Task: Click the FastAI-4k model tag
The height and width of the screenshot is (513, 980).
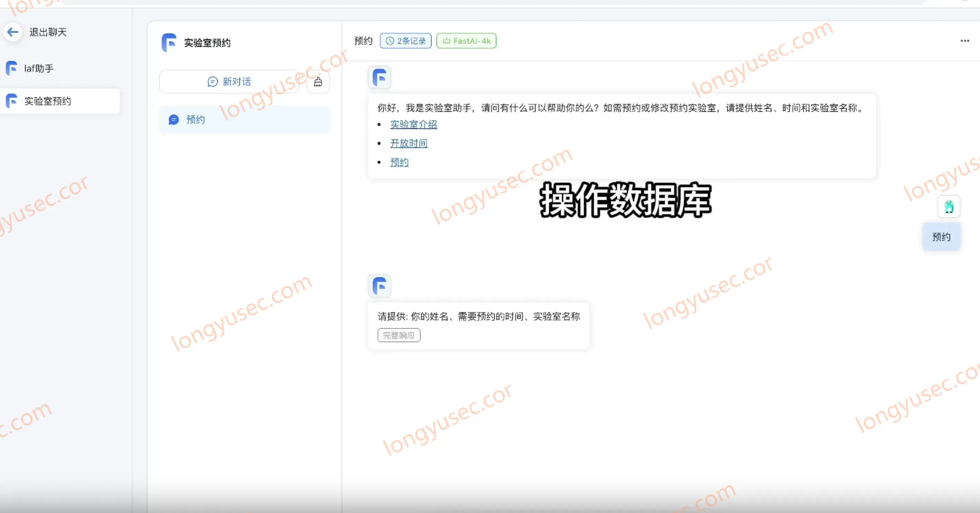Action: coord(467,41)
